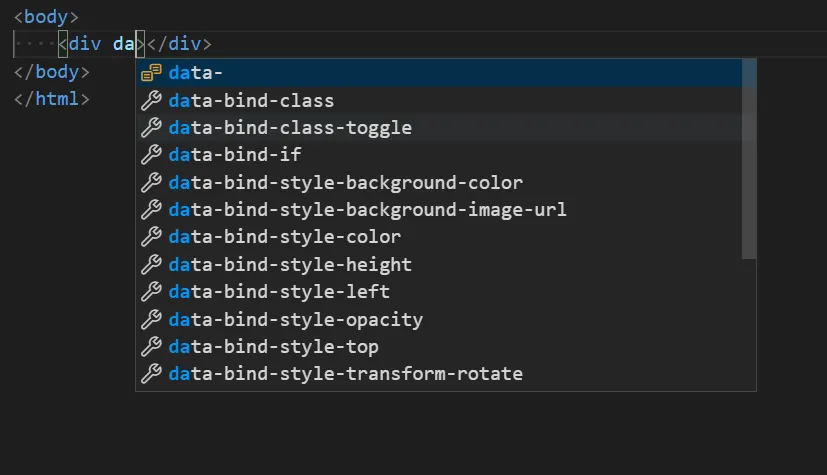This screenshot has height=475, width=827.
Task: Click on the closing html tag
Action: tap(52, 99)
